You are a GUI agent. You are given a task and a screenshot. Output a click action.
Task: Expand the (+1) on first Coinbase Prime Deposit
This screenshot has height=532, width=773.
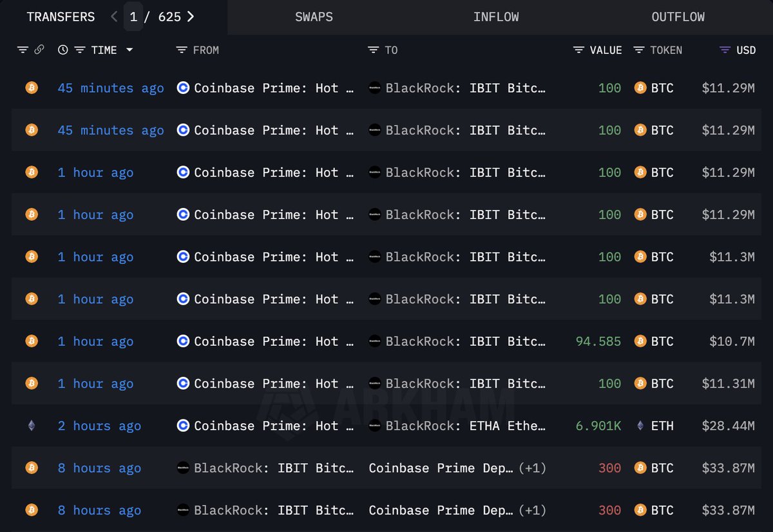(x=533, y=468)
